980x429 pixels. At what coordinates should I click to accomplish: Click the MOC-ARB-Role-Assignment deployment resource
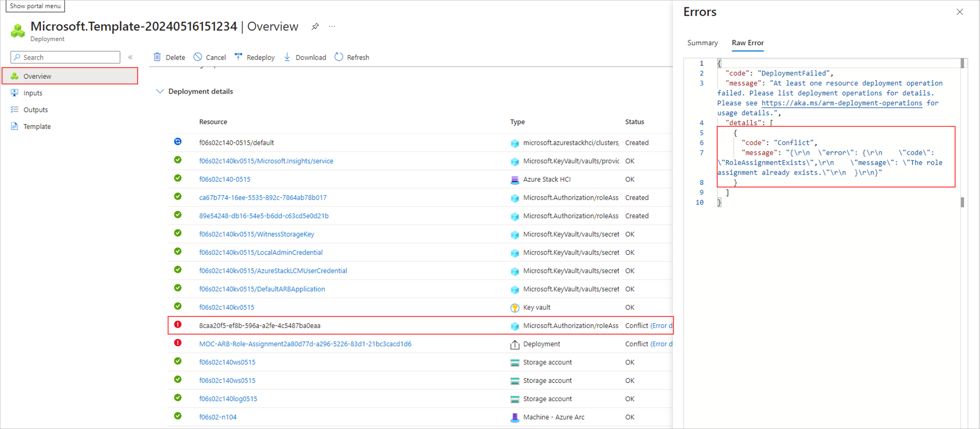click(x=306, y=343)
